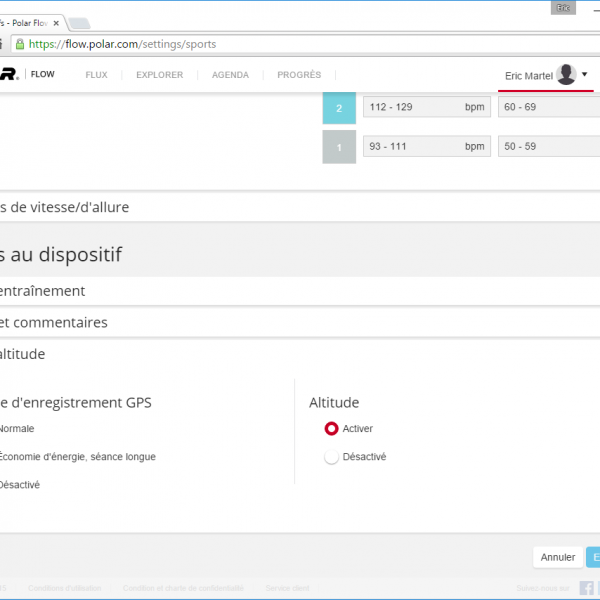Open a new browser tab
The width and height of the screenshot is (600, 600).
80,23
